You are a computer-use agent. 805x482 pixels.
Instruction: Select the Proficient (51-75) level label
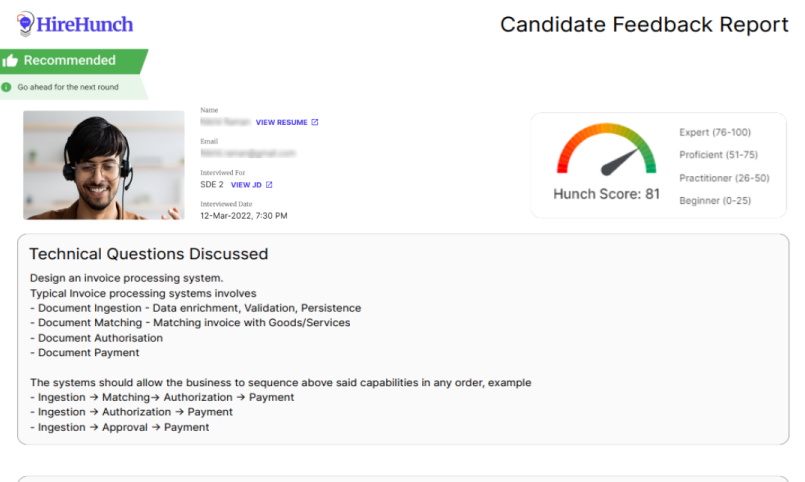[718, 155]
